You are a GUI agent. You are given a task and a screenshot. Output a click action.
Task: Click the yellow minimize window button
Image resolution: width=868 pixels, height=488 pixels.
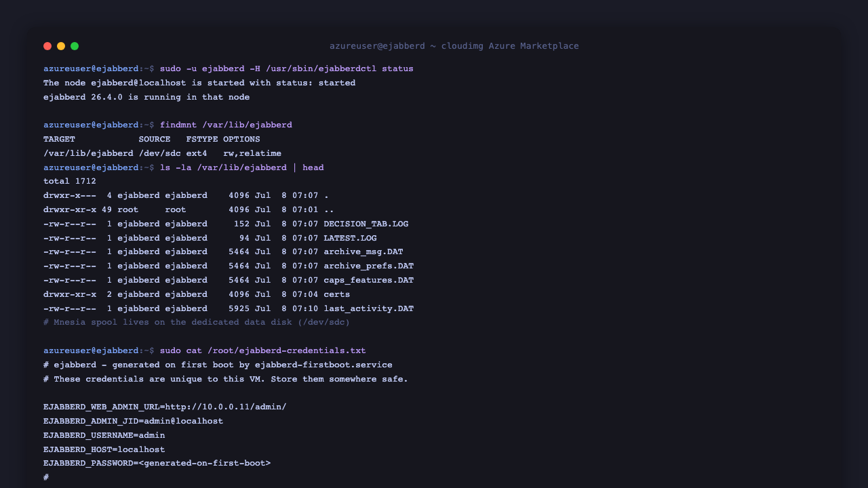click(x=61, y=46)
